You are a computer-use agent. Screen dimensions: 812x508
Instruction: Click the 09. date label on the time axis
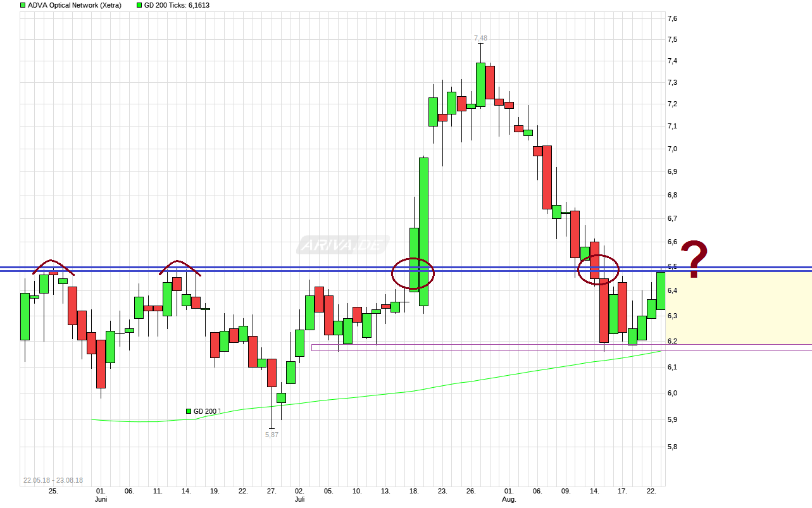(x=566, y=491)
